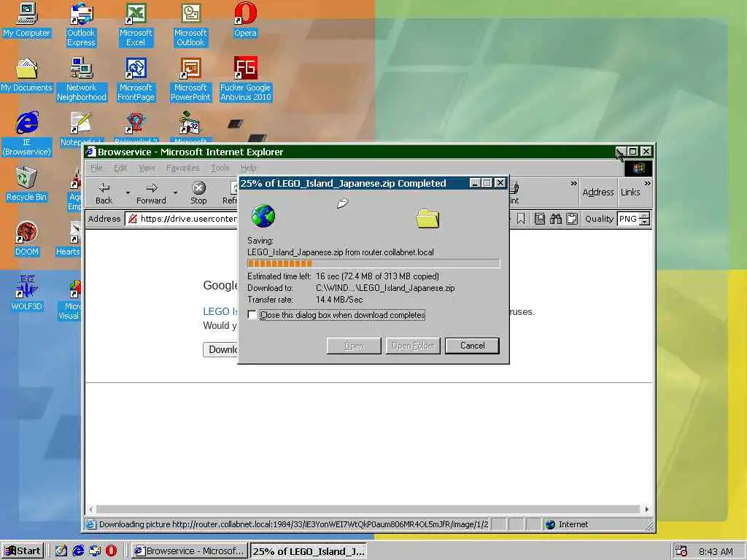Screen dimensions: 747x560
Task: Select the Recycle Bin icon
Action: pyautogui.click(x=26, y=184)
